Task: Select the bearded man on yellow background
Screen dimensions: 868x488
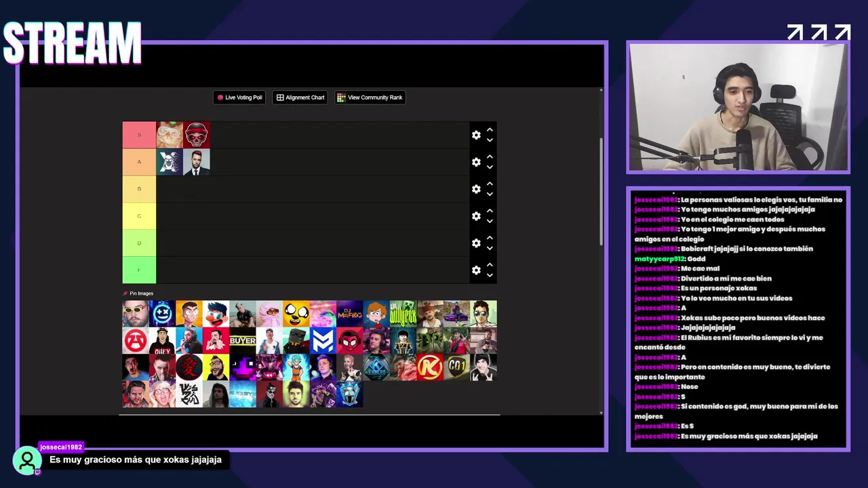Action: (216, 367)
